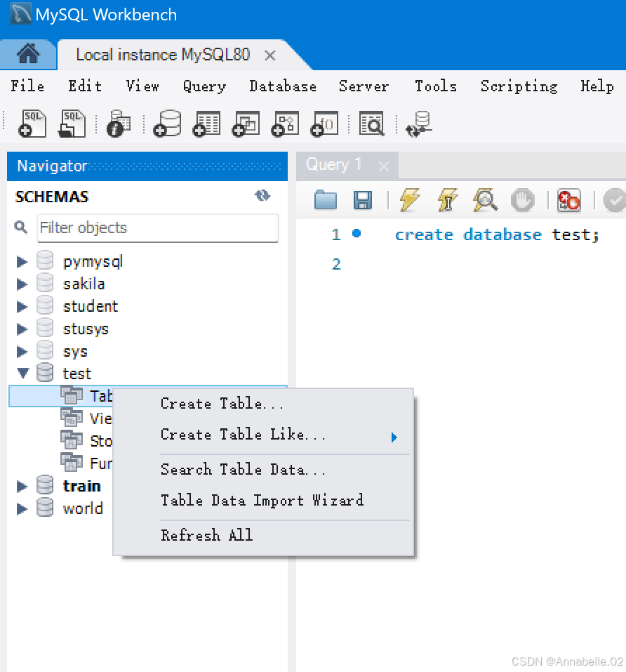Stop query execution hand icon
626x672 pixels.
[523, 200]
